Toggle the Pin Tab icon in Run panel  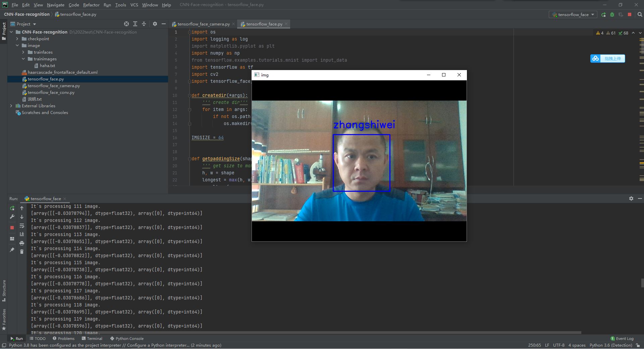[x=12, y=250]
